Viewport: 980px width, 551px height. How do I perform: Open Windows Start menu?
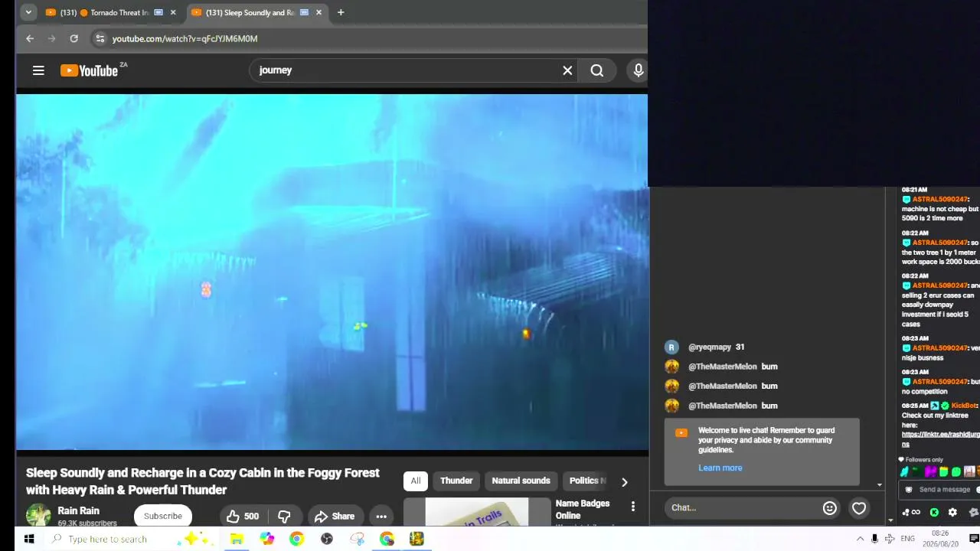[28, 539]
